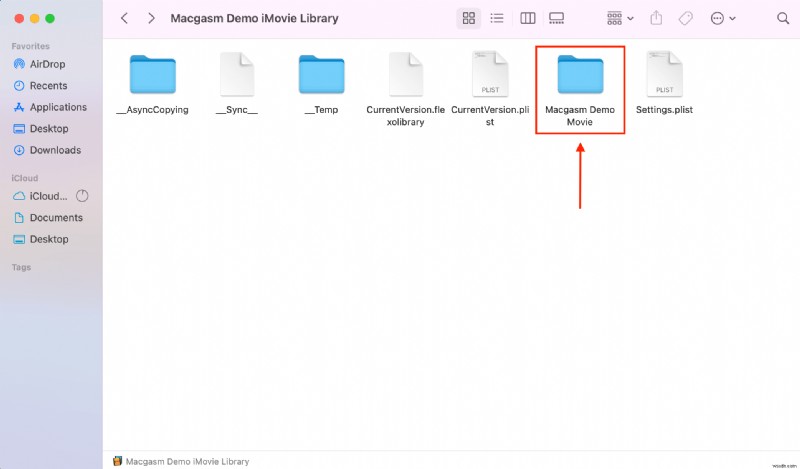Image resolution: width=800 pixels, height=469 pixels.
Task: Open the More actions ellipsis menu
Action: coord(723,18)
